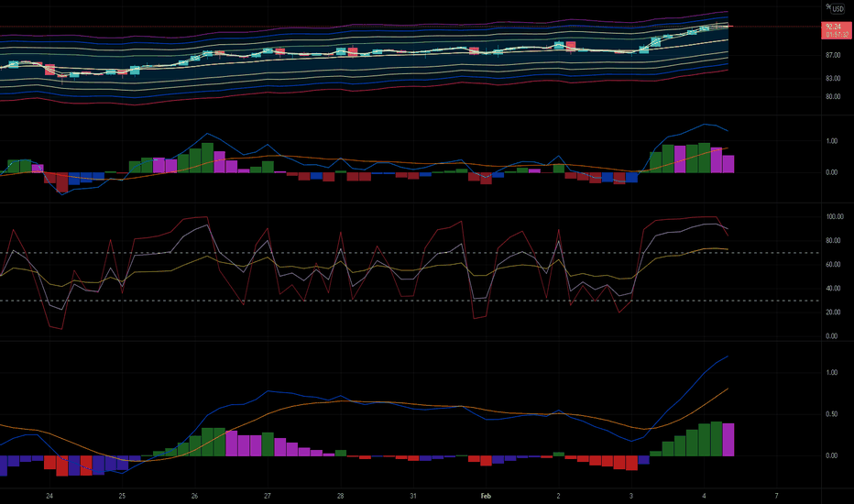Click the 40.00 oscillator scale label
This screenshot has width=854, height=504.
tap(833, 289)
